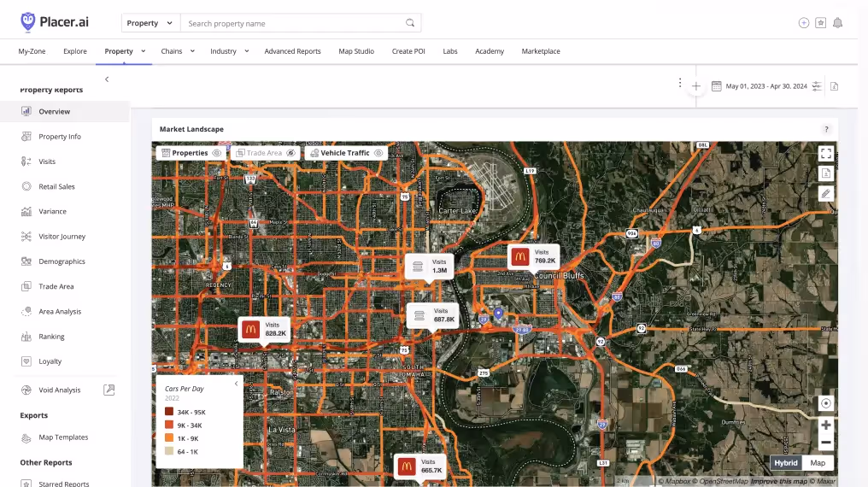Click the plus circle icon in header

pyautogui.click(x=804, y=23)
